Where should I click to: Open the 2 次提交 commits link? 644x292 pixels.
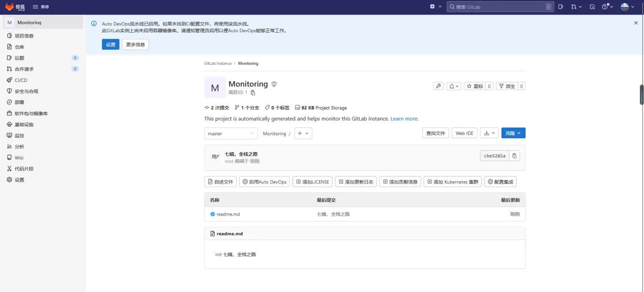click(217, 108)
